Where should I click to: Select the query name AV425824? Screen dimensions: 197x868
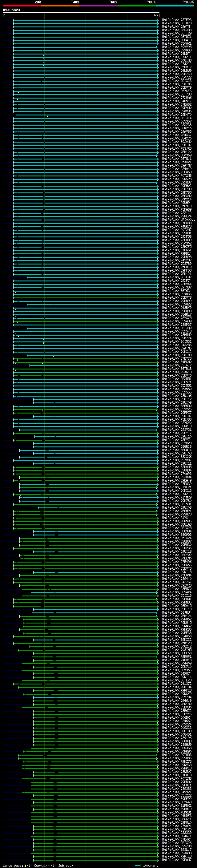click(x=11, y=10)
